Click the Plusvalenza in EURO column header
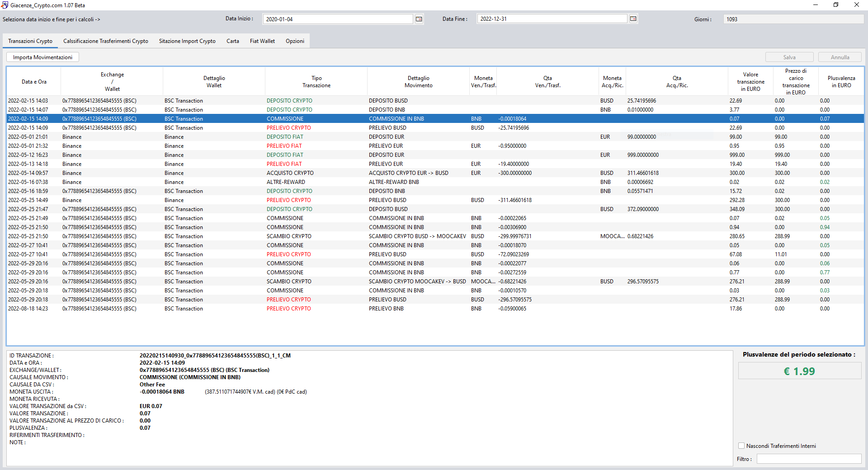 coord(841,81)
